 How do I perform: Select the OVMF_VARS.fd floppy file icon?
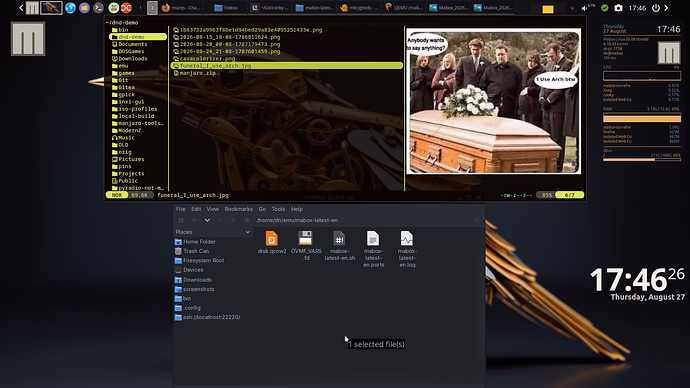[x=305, y=238]
